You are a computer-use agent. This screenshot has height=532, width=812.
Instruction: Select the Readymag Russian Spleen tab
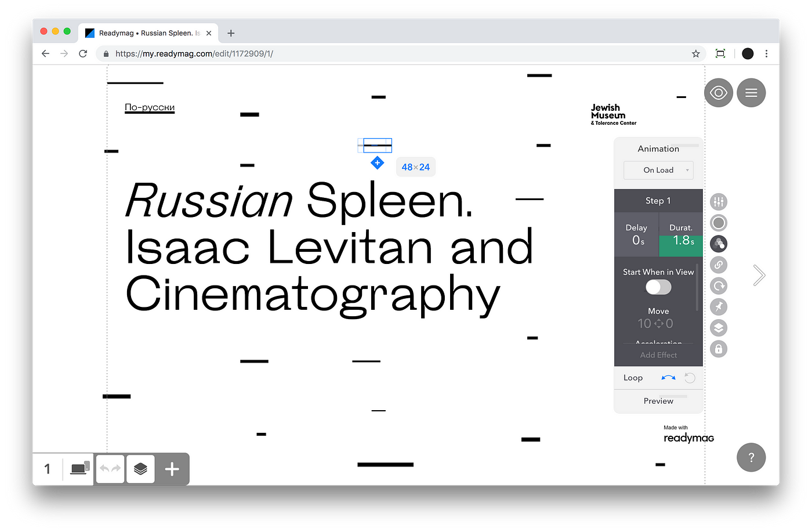[148, 33]
